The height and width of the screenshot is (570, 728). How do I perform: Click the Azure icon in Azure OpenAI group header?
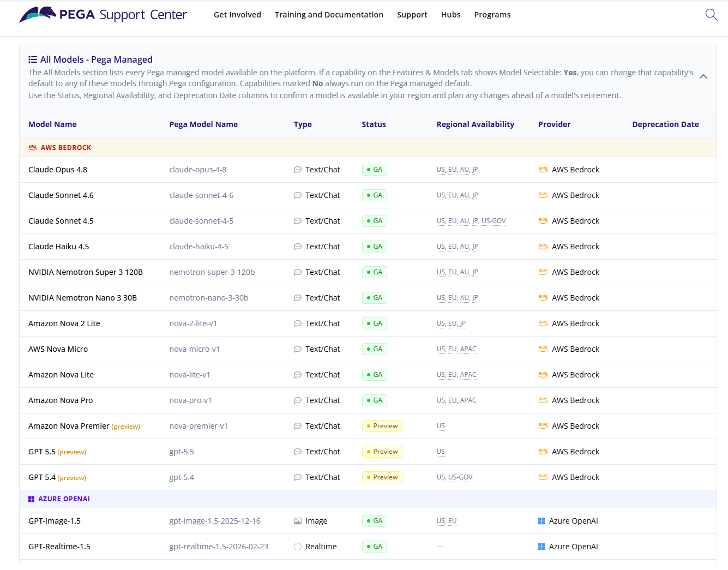[31, 499]
